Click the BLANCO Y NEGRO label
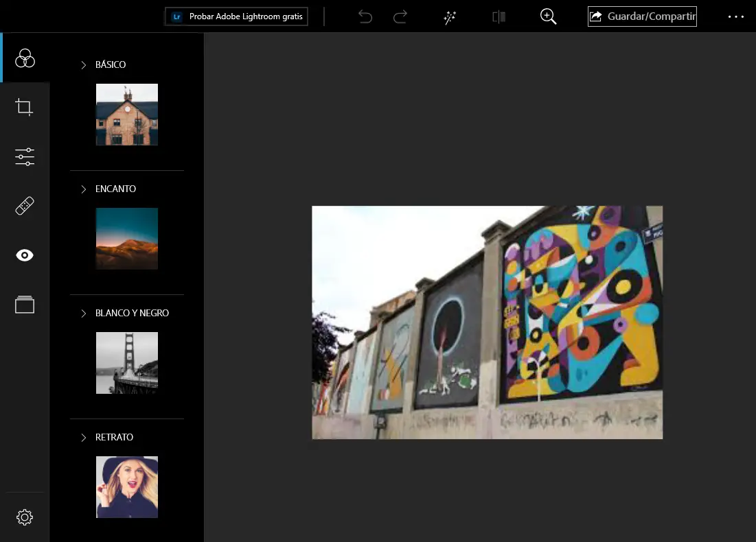756x542 pixels. tap(132, 313)
